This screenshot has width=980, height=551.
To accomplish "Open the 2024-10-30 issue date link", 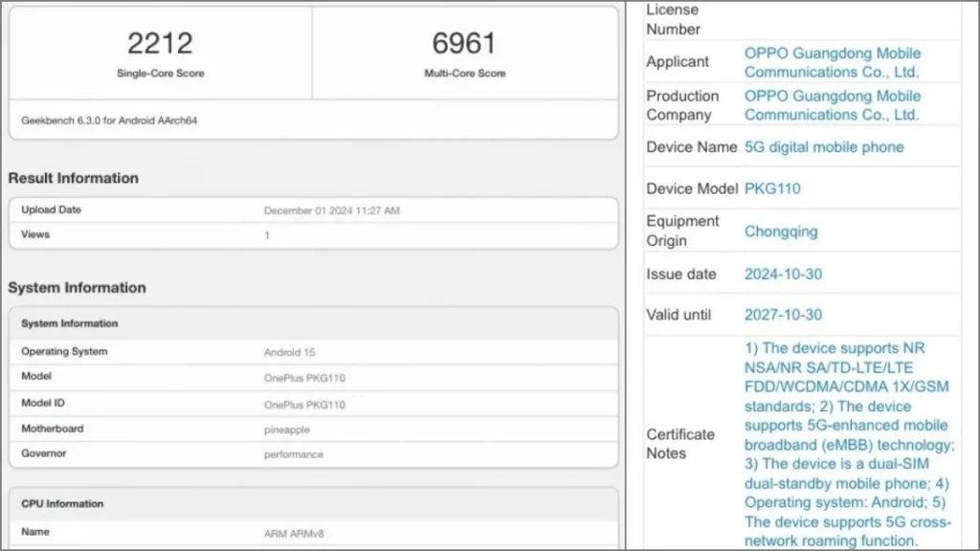I will click(x=783, y=275).
